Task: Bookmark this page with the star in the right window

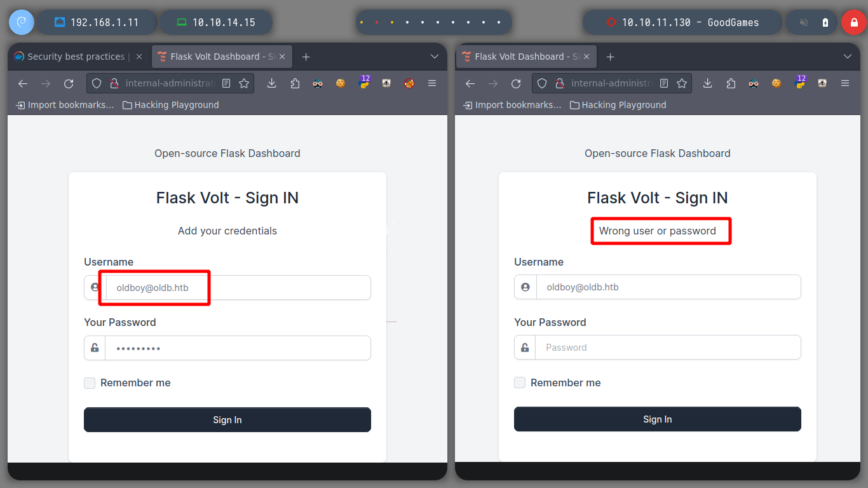Action: [682, 83]
